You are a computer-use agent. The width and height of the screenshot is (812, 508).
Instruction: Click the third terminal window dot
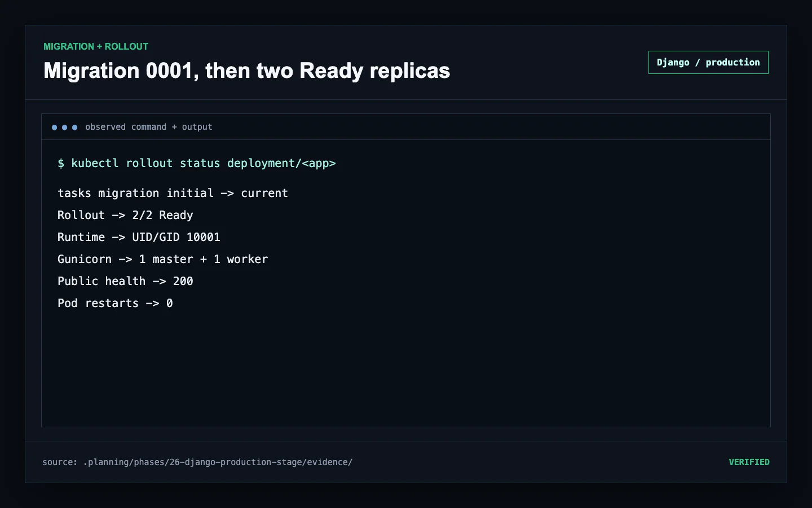click(75, 128)
